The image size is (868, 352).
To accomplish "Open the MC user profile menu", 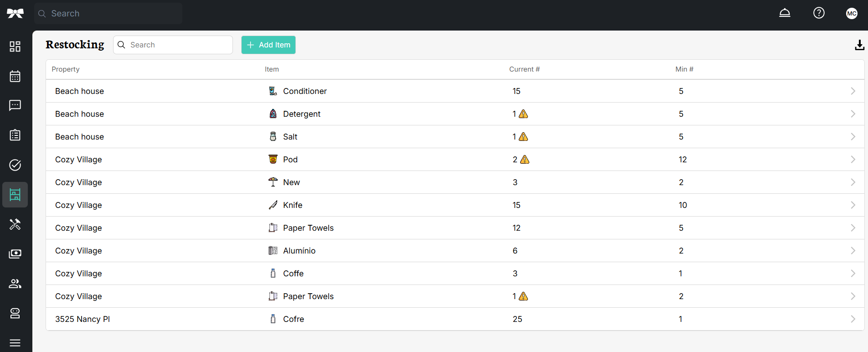I will click(x=852, y=13).
